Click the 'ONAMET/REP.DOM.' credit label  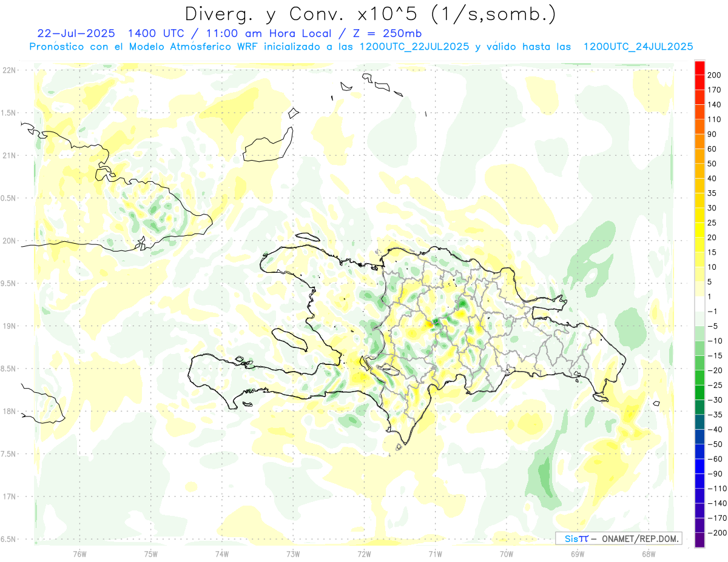point(639,538)
